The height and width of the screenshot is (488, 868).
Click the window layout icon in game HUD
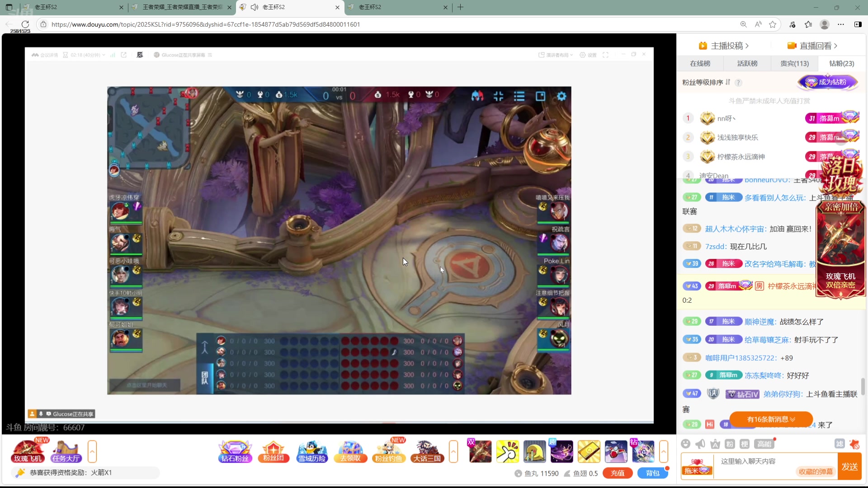[x=541, y=96]
